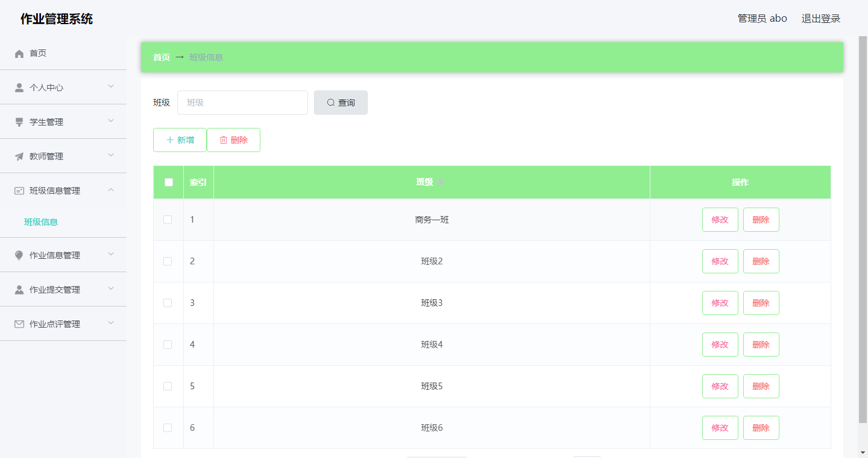The height and width of the screenshot is (458, 868).
Task: Click the 首页 breadcrumb link
Action: click(x=162, y=57)
